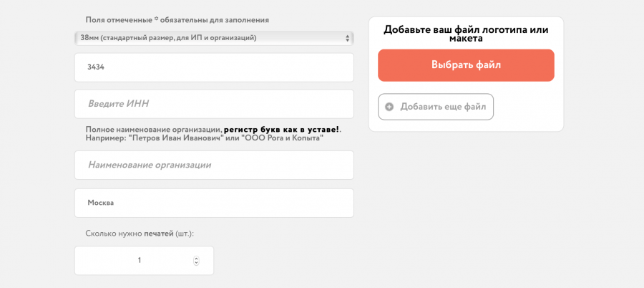644x288 pixels.
Task: Click into the Введите ИНН field
Action: pyautogui.click(x=214, y=104)
